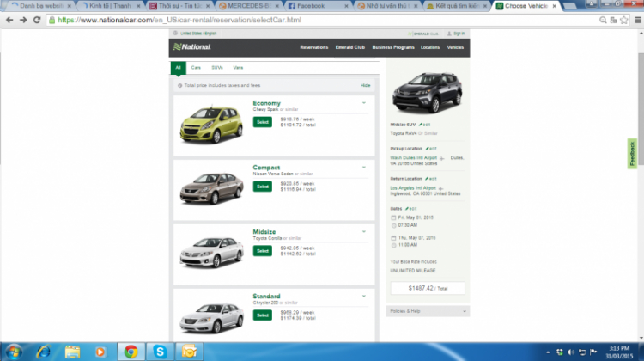Click the National logo
The width and height of the screenshot is (644, 361).
191,47
